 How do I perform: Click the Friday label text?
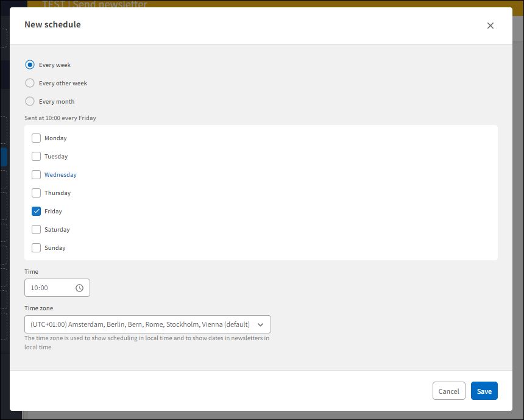coord(53,211)
